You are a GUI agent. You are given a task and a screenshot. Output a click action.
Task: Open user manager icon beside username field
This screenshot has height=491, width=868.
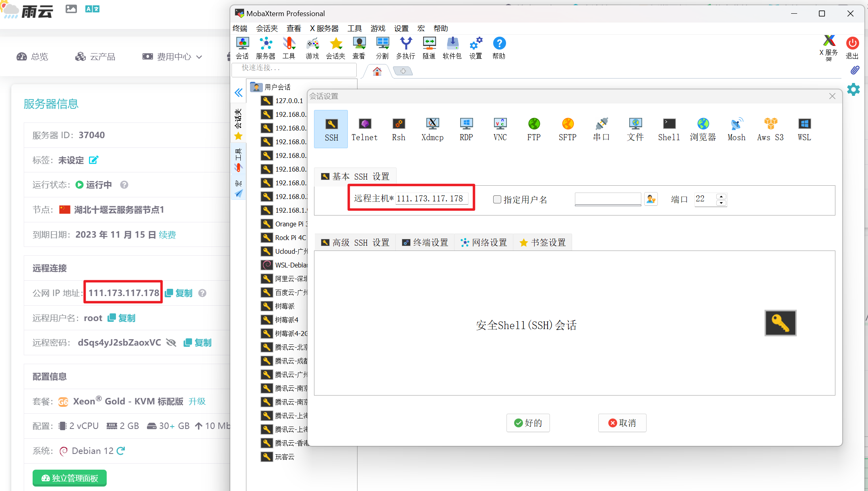(651, 199)
